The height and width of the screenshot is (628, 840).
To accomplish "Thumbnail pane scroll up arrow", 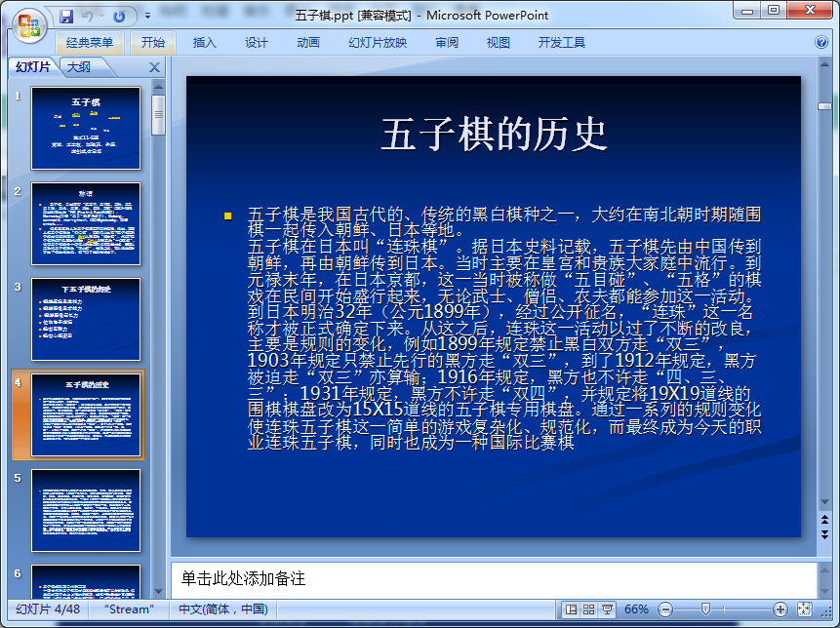I will tap(159, 86).
